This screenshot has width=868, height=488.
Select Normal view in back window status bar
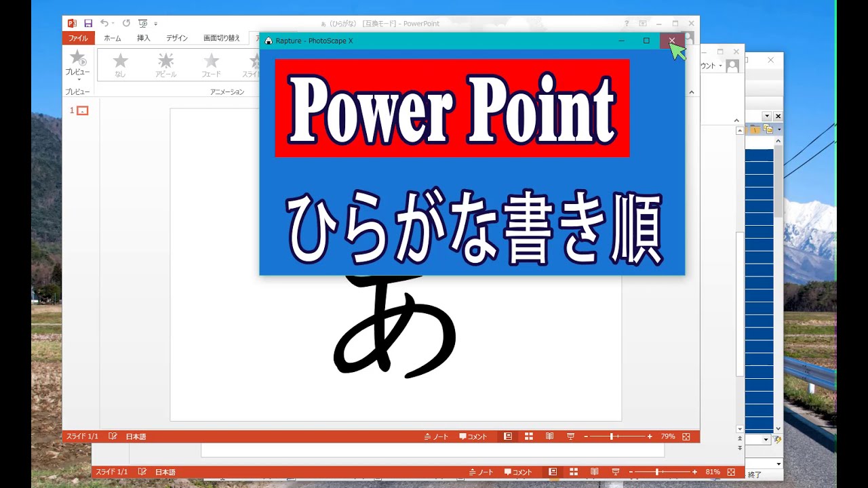pyautogui.click(x=553, y=472)
